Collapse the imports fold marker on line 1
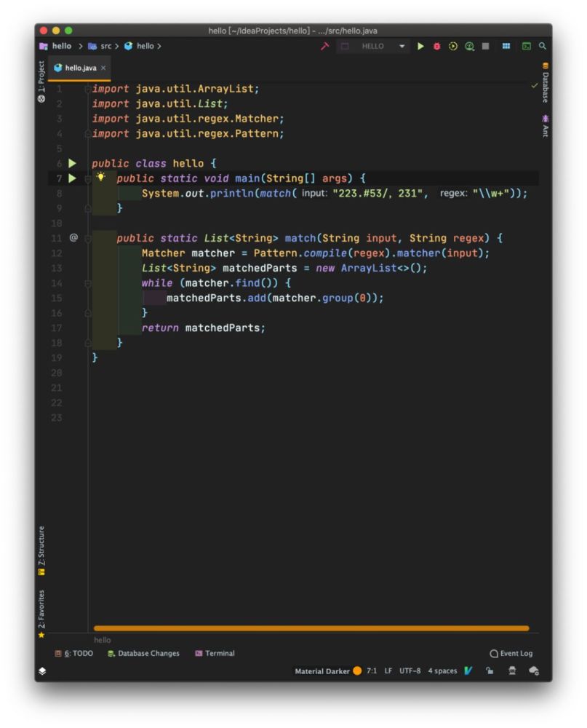The width and height of the screenshot is (587, 728). [88, 88]
